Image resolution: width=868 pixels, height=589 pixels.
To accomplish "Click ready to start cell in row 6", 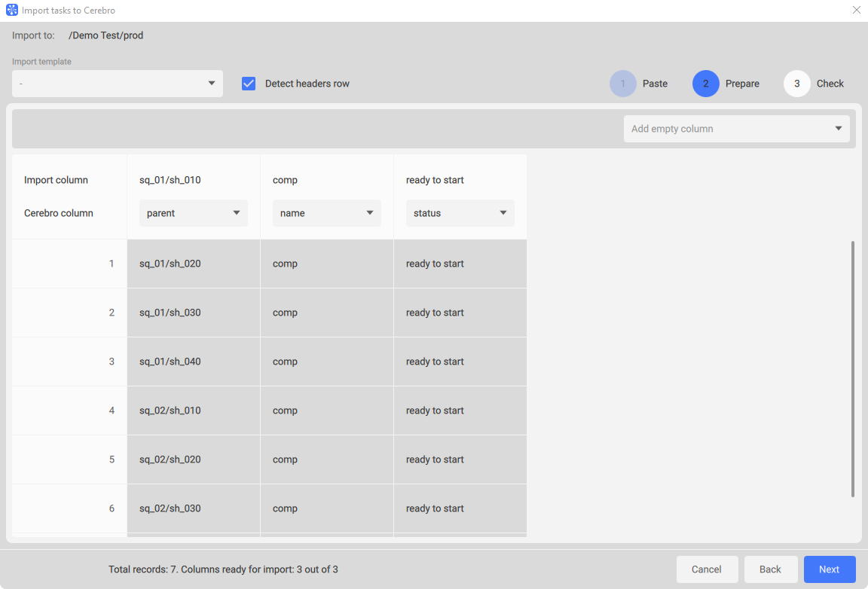I will pos(435,508).
